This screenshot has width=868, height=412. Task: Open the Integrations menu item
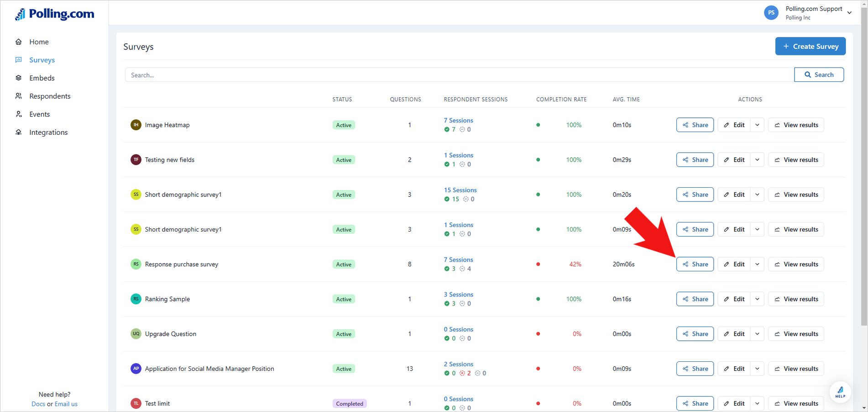click(x=48, y=132)
